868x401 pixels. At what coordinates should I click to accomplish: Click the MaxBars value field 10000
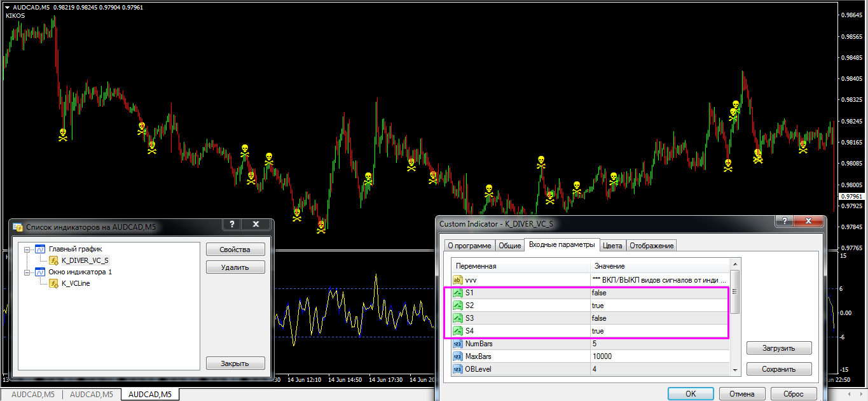point(659,356)
